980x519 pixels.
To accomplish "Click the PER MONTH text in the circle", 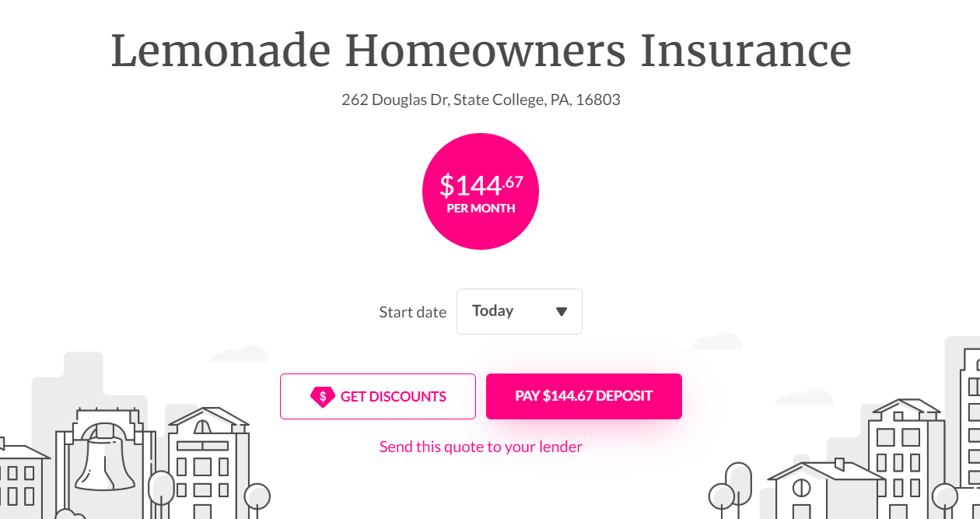I will coord(481,209).
